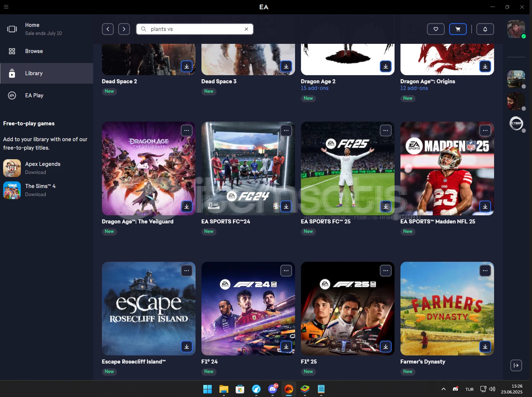Open the wishlist heart icon
Image resolution: width=532 pixels, height=397 pixels.
tap(436, 29)
